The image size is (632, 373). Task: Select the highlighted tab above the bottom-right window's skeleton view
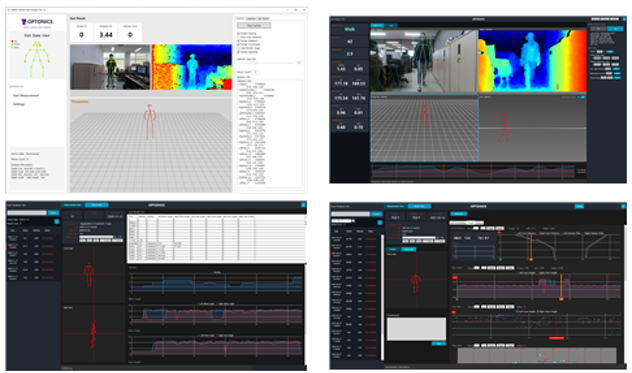coord(409,249)
